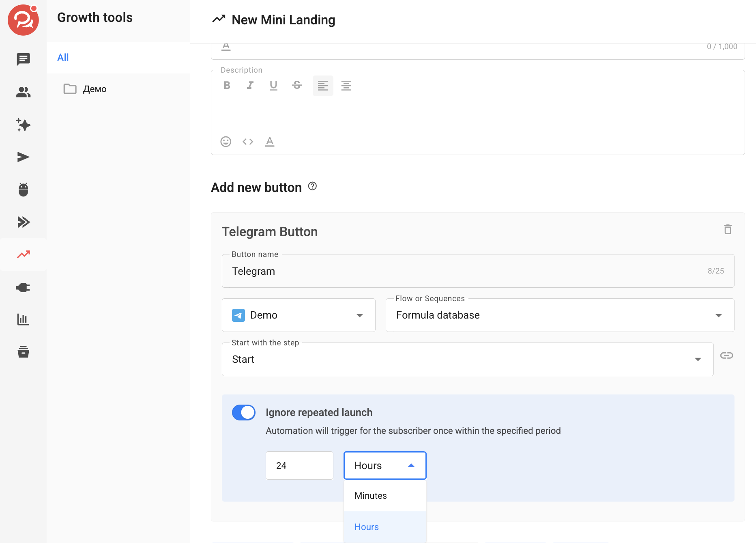This screenshot has height=543, width=756.
Task: Disable Ignore repeated launch toggle
Action: click(x=244, y=413)
